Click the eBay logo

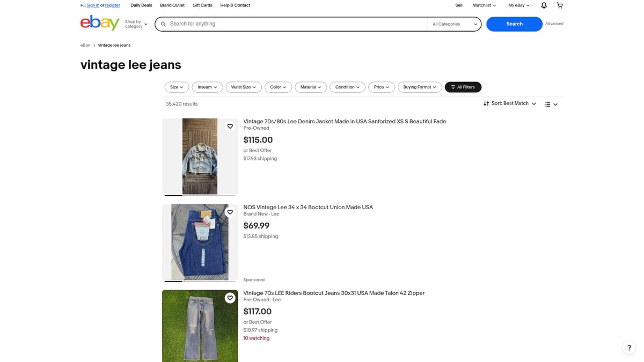[x=100, y=23]
